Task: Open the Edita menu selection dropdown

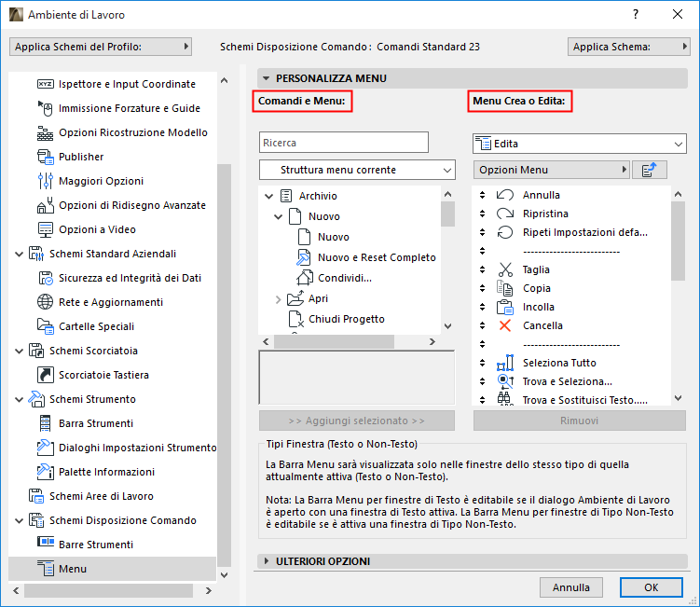Action: click(x=580, y=144)
